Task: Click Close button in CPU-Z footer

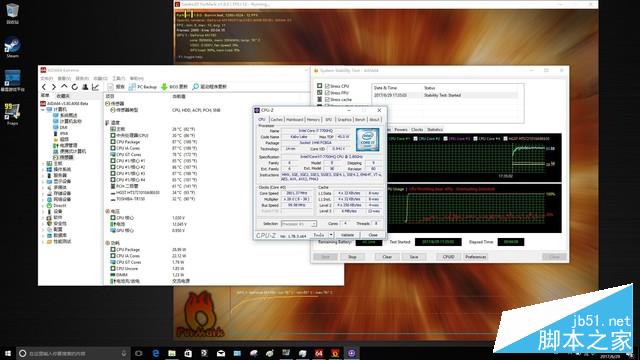Action: 373,235
